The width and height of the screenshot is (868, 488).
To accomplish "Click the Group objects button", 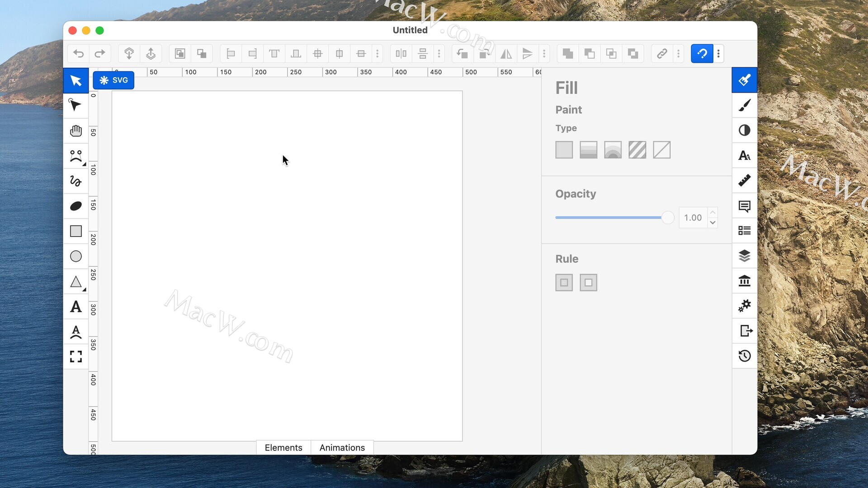I will tap(180, 54).
